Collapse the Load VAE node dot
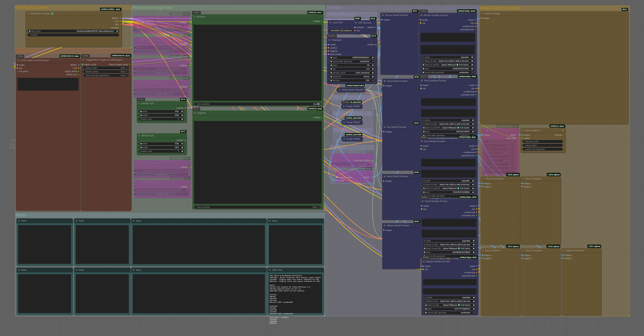The width and height of the screenshot is (644, 336). (x=330, y=23)
